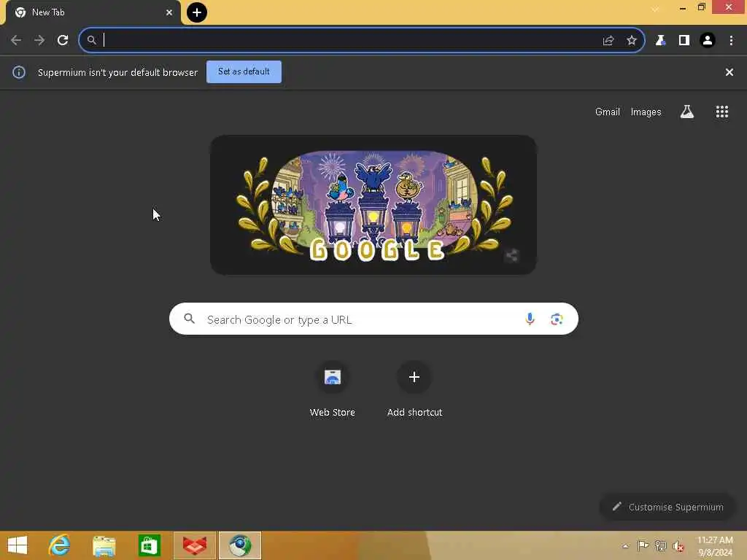The height and width of the screenshot is (560, 747).
Task: Open the Action Center flag icon
Action: point(643,545)
